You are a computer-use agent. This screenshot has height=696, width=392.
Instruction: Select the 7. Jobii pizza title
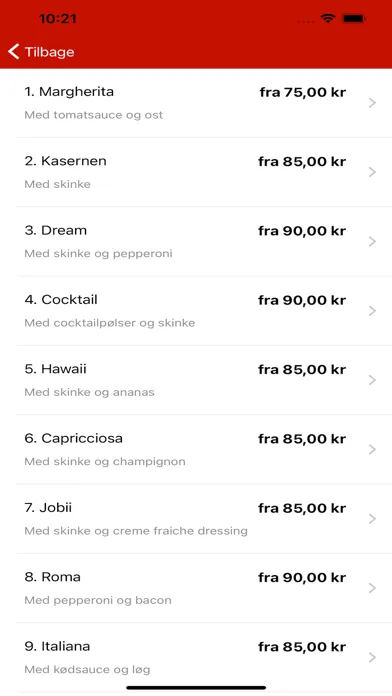pyautogui.click(x=48, y=507)
